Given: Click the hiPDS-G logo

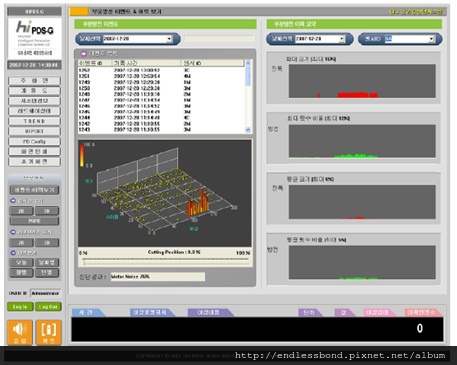Looking at the screenshot, I should 34,38.
